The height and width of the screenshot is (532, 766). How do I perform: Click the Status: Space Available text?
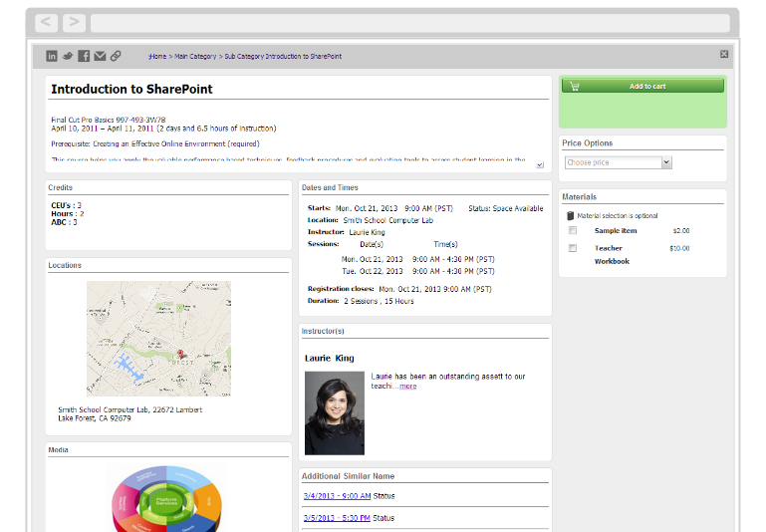(x=506, y=208)
